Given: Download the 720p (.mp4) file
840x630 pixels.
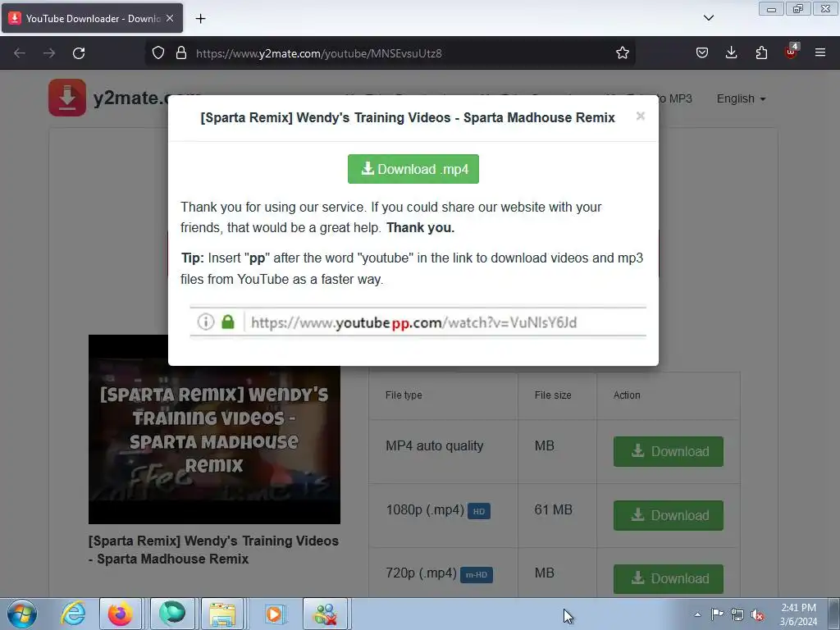Looking at the screenshot, I should pos(668,579).
